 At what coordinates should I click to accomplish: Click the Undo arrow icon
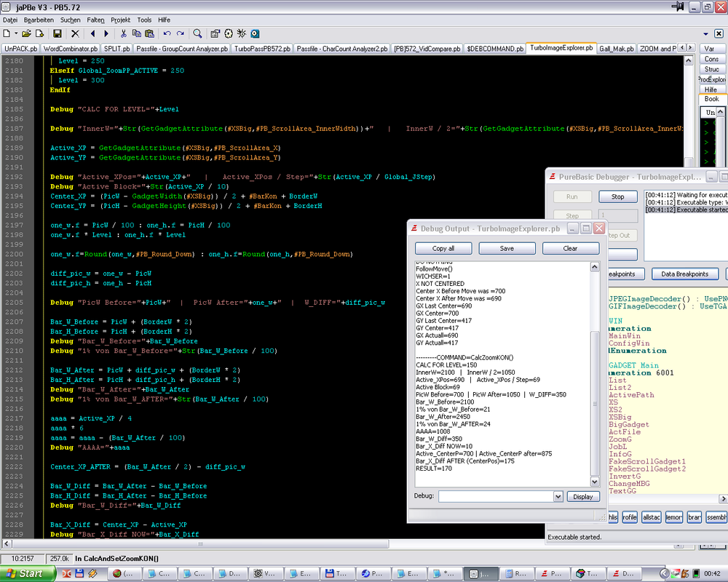[x=167, y=33]
